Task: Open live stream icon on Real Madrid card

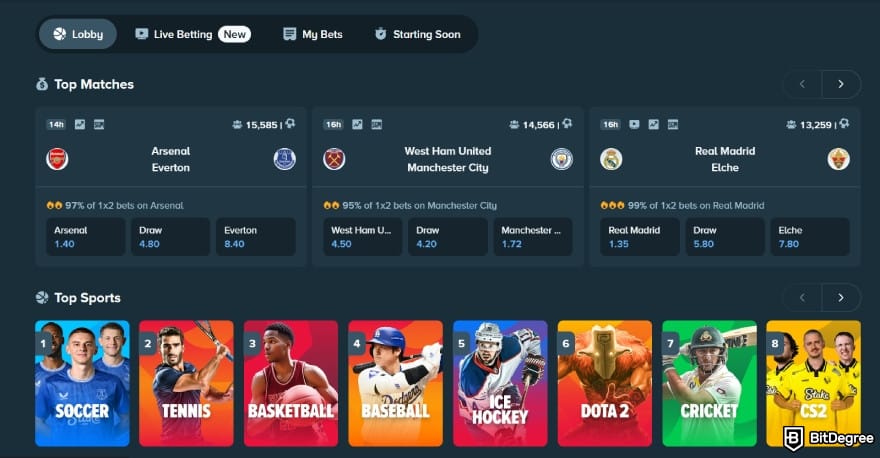Action: [634, 125]
